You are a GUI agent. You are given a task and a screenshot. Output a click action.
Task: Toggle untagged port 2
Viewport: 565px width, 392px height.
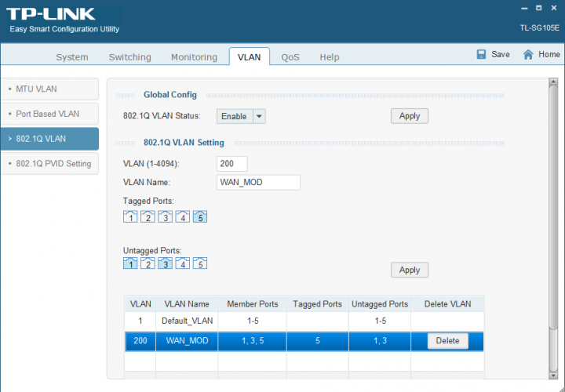pos(148,263)
